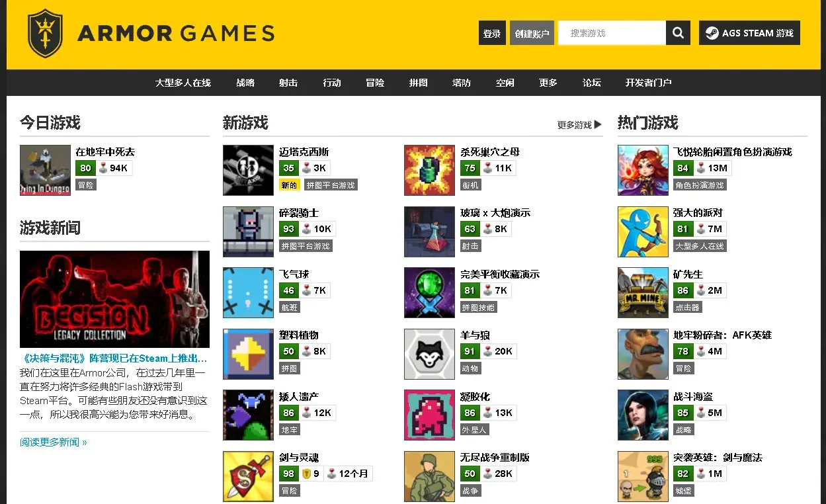Expand 更多游戏 arrow link
This screenshot has width=826, height=504.
click(579, 124)
